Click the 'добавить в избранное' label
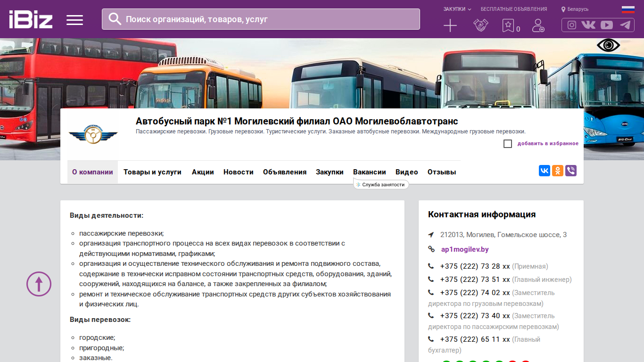 (x=548, y=144)
